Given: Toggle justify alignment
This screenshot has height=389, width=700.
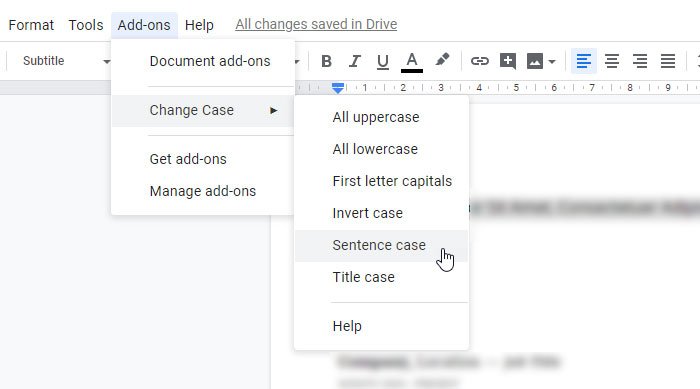Looking at the screenshot, I should click(668, 61).
